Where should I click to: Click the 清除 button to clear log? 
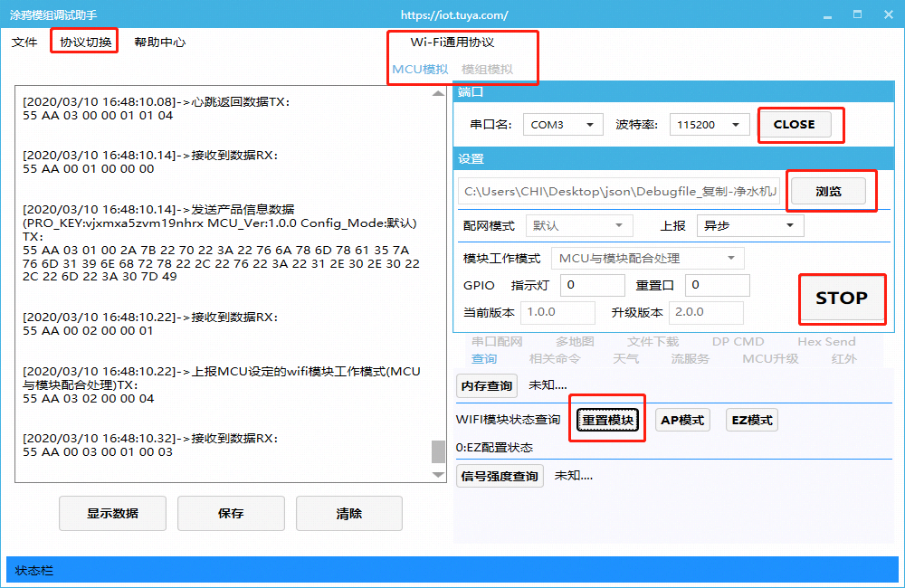[x=348, y=513]
